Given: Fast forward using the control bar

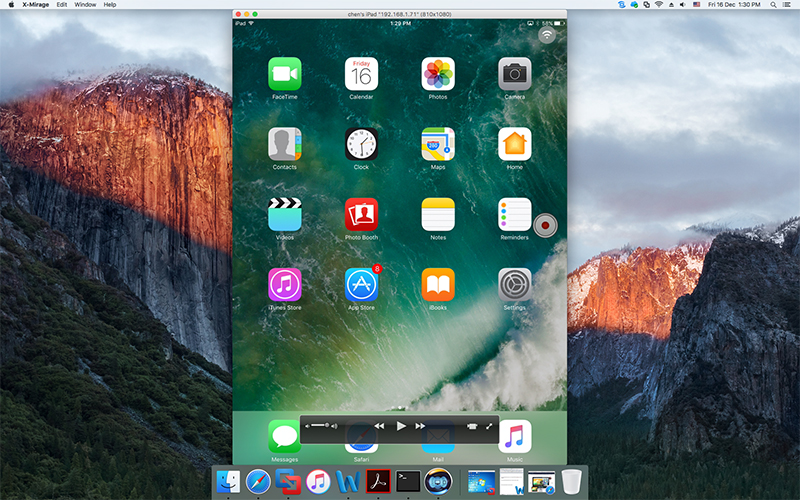Looking at the screenshot, I should [420, 426].
